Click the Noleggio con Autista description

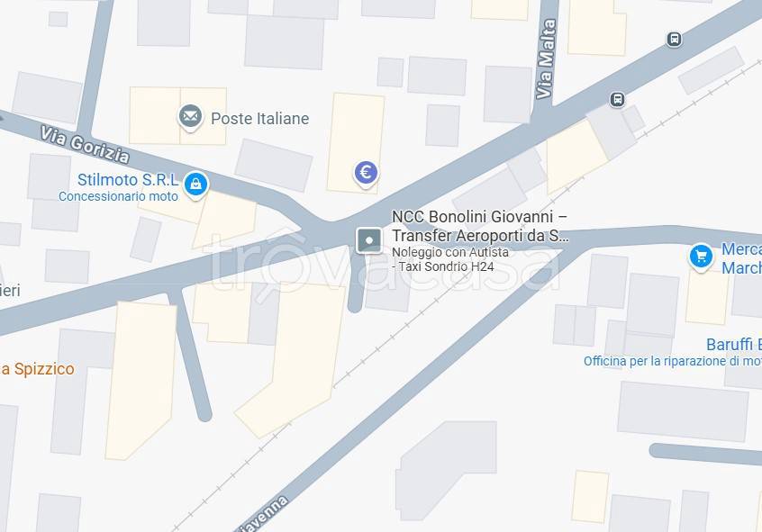click(x=450, y=252)
